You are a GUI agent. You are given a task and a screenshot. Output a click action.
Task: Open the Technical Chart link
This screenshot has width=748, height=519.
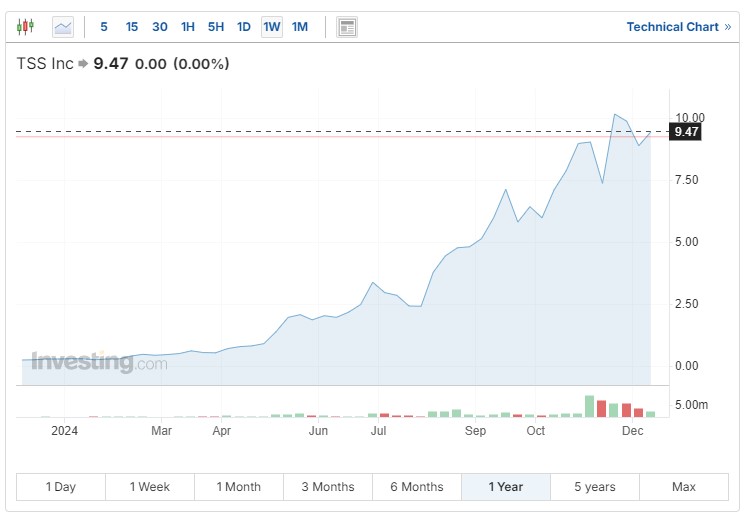pos(672,27)
